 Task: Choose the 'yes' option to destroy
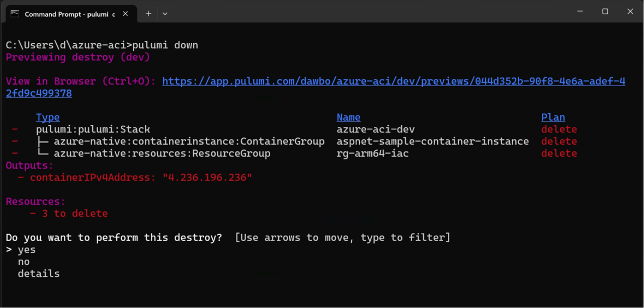pos(27,250)
